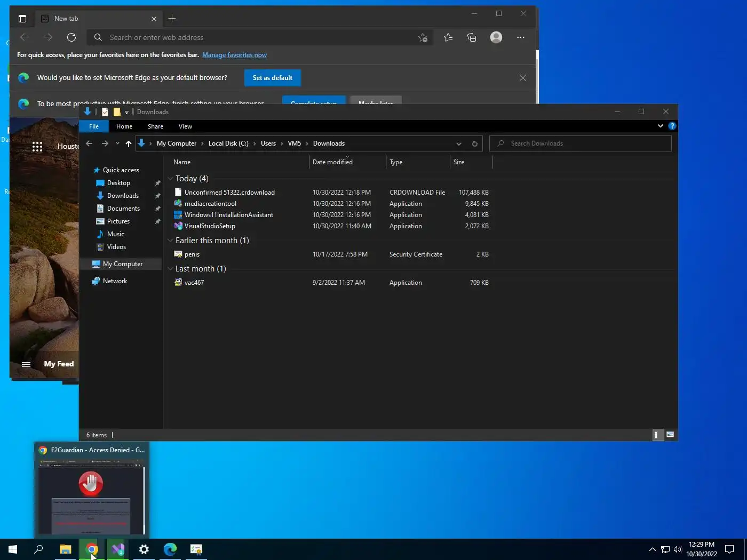Screen dimensions: 747x560
Task: Dismiss the default browser prompt bar
Action: (523, 78)
